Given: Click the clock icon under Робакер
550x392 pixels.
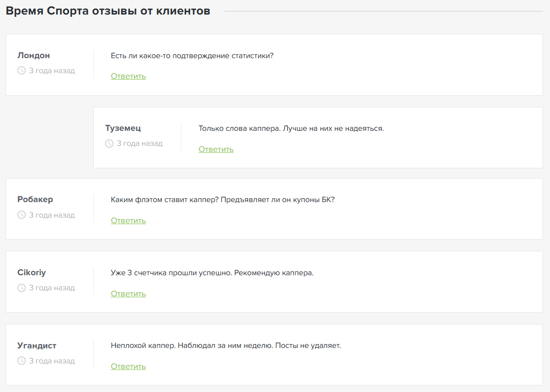Looking at the screenshot, I should pos(21,215).
